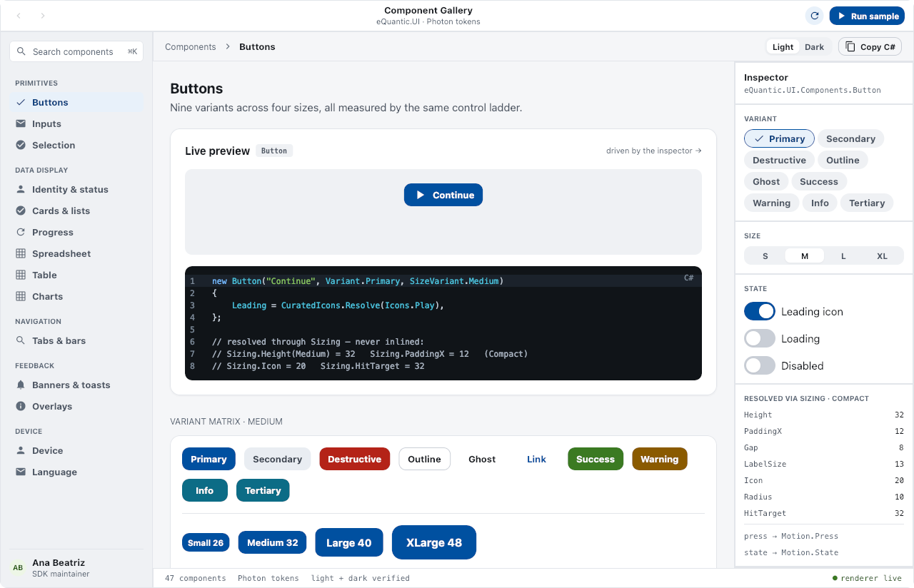
Task: Click the C# language label in code block
Action: (x=689, y=278)
